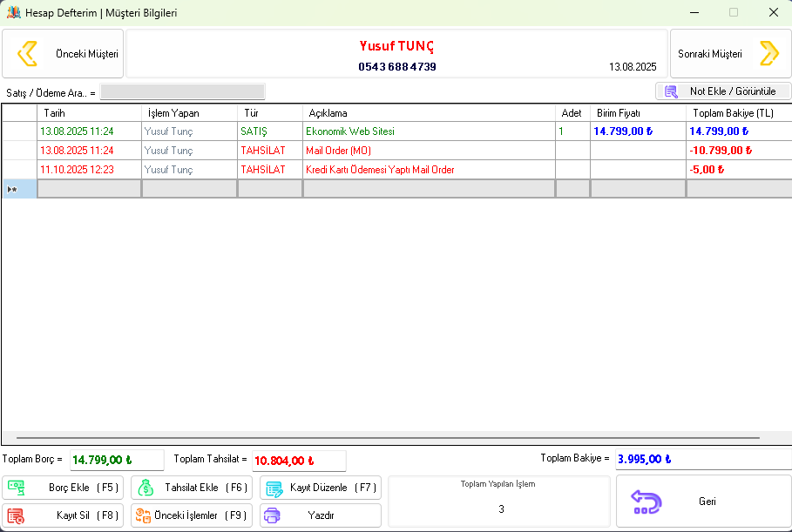
Task: Click the purple back arrow icon
Action: [x=646, y=502]
